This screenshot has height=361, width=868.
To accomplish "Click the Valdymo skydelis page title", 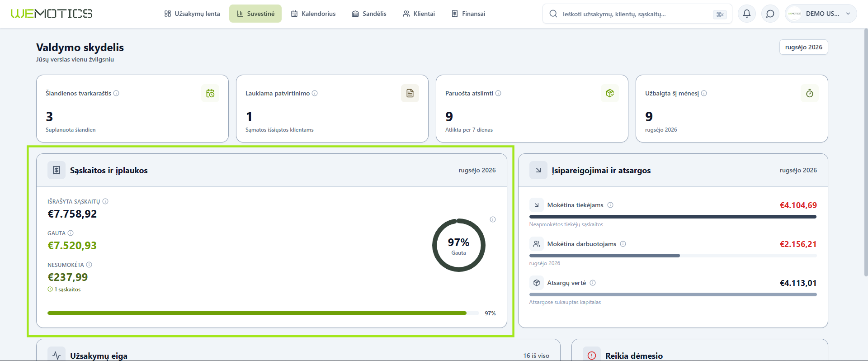I will [x=80, y=47].
